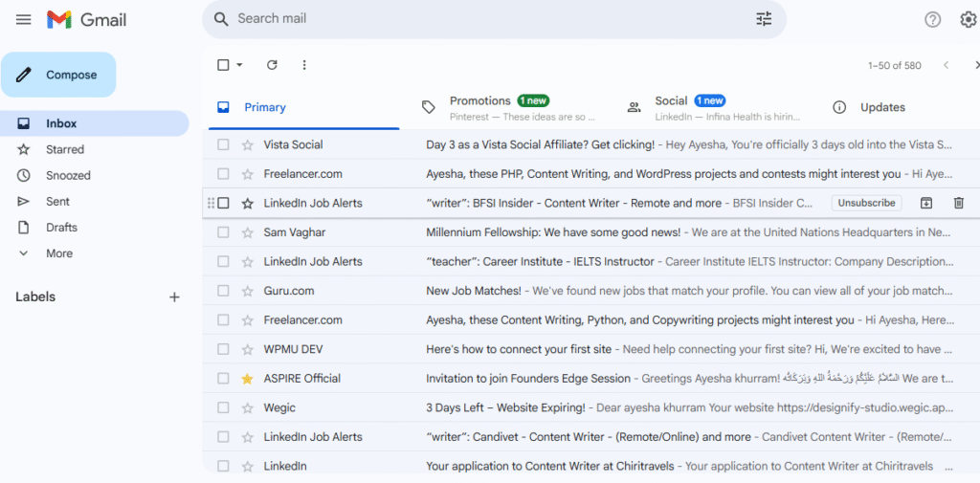Open the Chiritravels Content Writer application email
The image size is (980, 483).
point(591,466)
